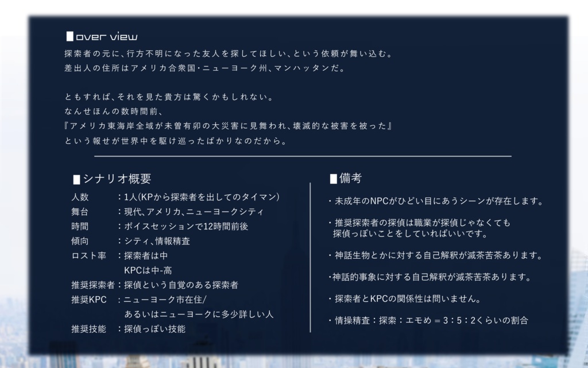
Task: Click the note starting '未成年のNPCがひどい目にあう'
Action: (x=439, y=201)
